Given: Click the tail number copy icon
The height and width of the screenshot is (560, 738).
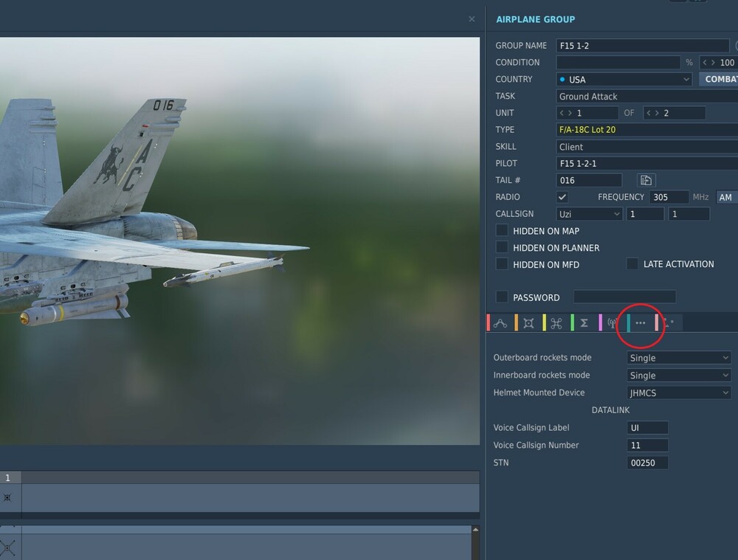Looking at the screenshot, I should [646, 180].
